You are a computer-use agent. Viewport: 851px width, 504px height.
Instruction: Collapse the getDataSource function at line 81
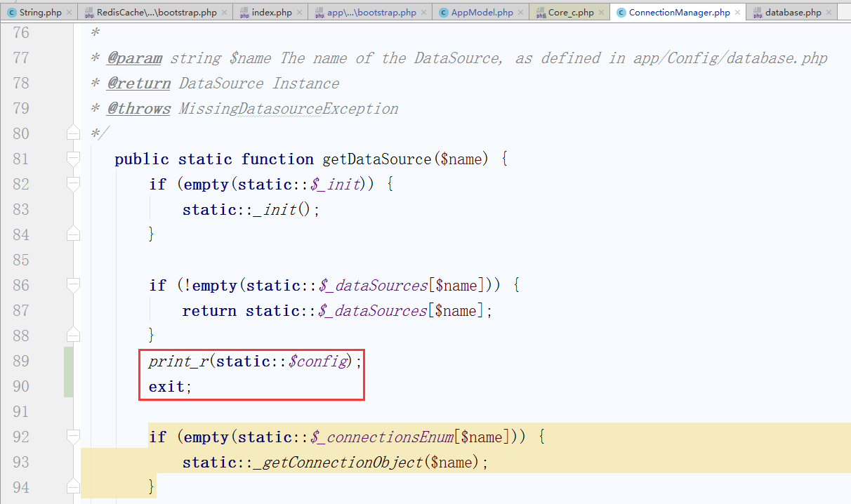coord(73,159)
